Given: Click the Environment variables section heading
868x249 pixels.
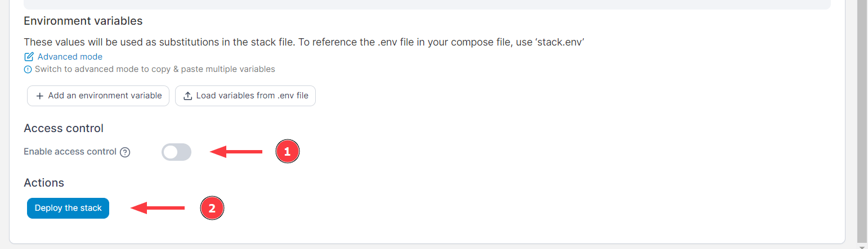Looking at the screenshot, I should [83, 21].
